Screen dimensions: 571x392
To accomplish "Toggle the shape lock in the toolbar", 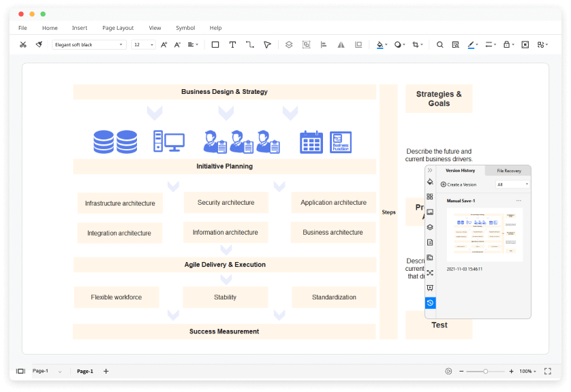I will click(507, 44).
